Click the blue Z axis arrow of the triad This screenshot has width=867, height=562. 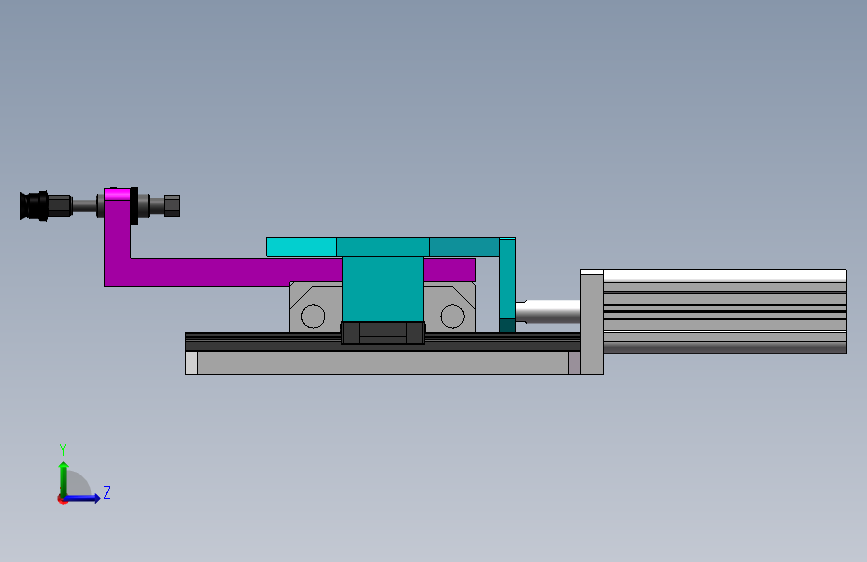pyautogui.click(x=83, y=498)
